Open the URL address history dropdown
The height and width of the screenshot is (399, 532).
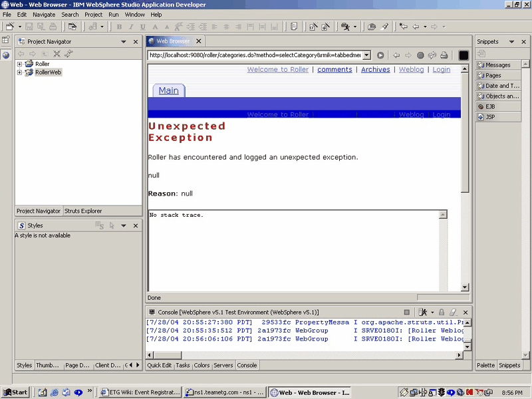(x=366, y=55)
